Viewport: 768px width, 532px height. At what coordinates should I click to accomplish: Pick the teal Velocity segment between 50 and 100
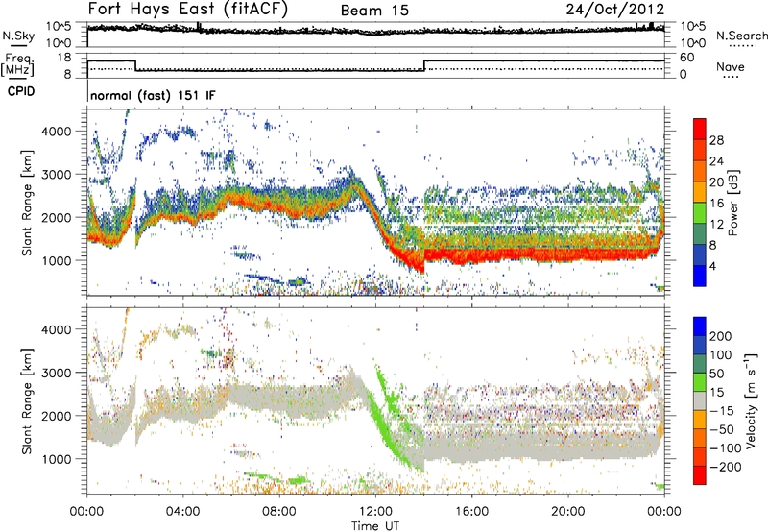(700, 364)
